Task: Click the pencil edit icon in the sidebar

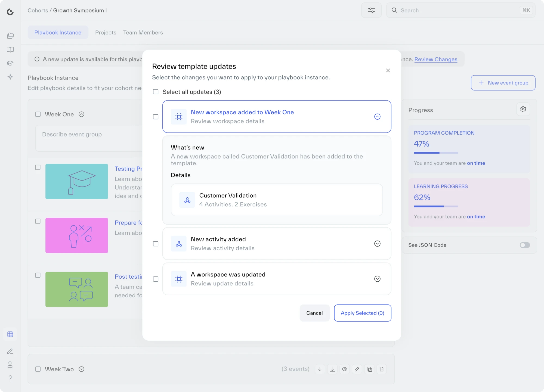Action: pos(10,351)
